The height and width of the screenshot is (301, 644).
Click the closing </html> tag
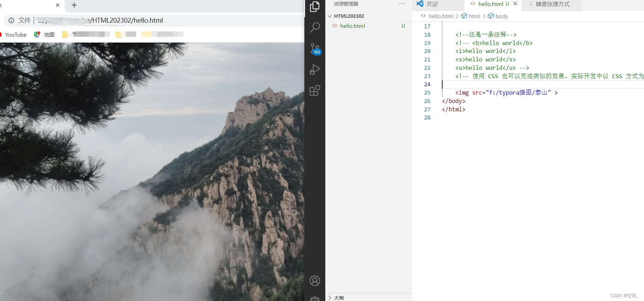click(x=453, y=109)
